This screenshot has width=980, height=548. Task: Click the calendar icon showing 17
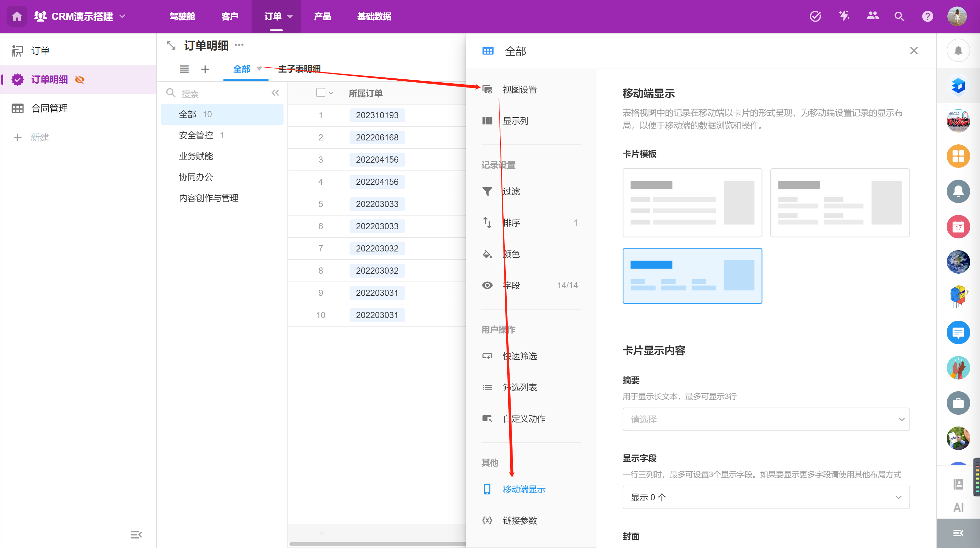pos(958,227)
